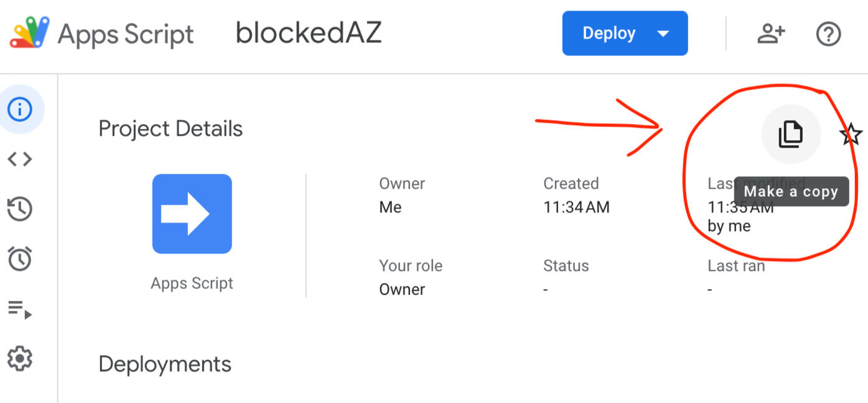
Task: Click the Deploy button label
Action: pyautogui.click(x=609, y=34)
